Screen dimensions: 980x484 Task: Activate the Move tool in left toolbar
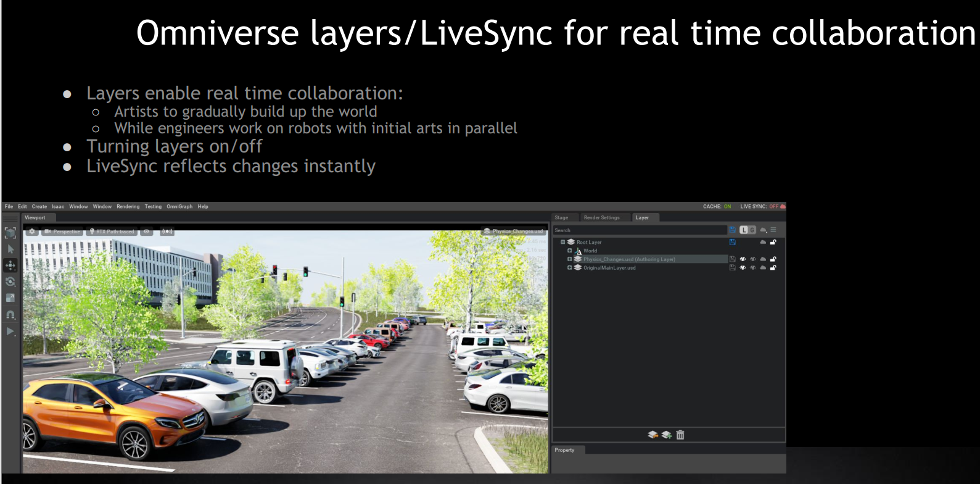click(x=10, y=265)
